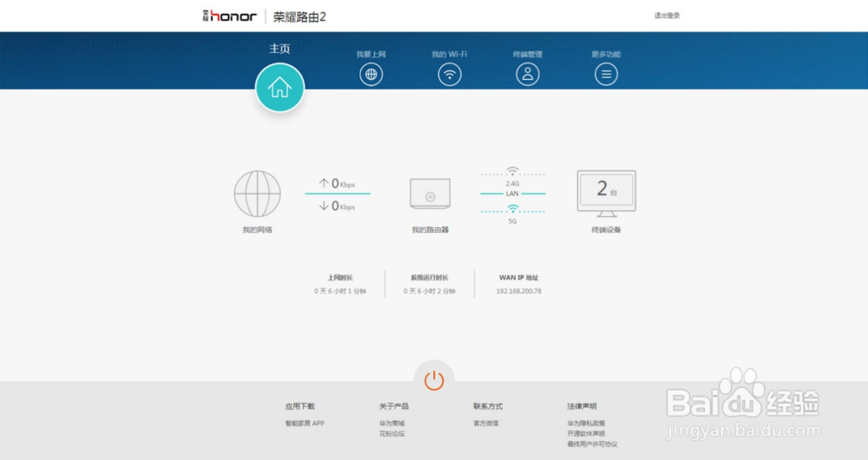Click the 5G Wi-Fi signal icon
This screenshot has width=868, height=460.
pyautogui.click(x=513, y=208)
